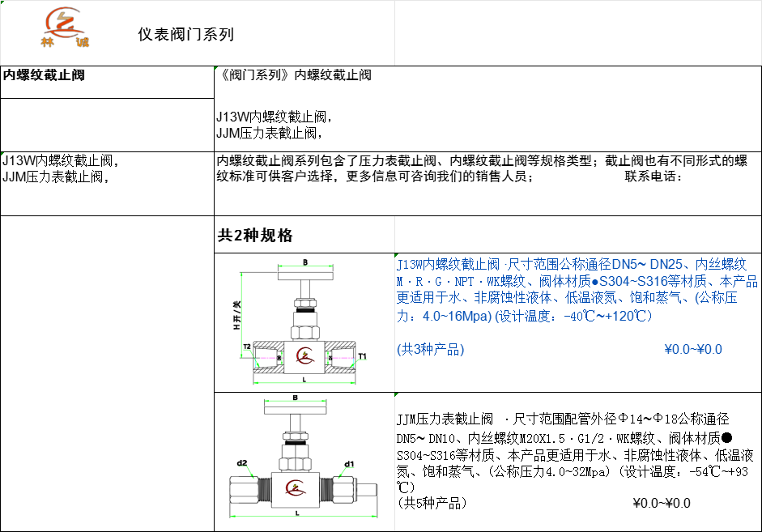Open the (共3种产品) link
762x532 pixels.
(x=430, y=350)
